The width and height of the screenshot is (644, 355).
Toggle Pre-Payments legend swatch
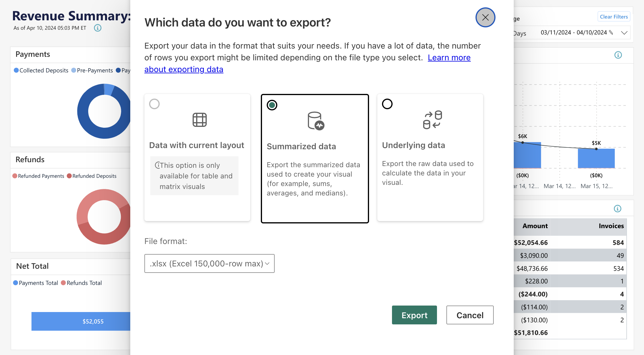tap(74, 70)
